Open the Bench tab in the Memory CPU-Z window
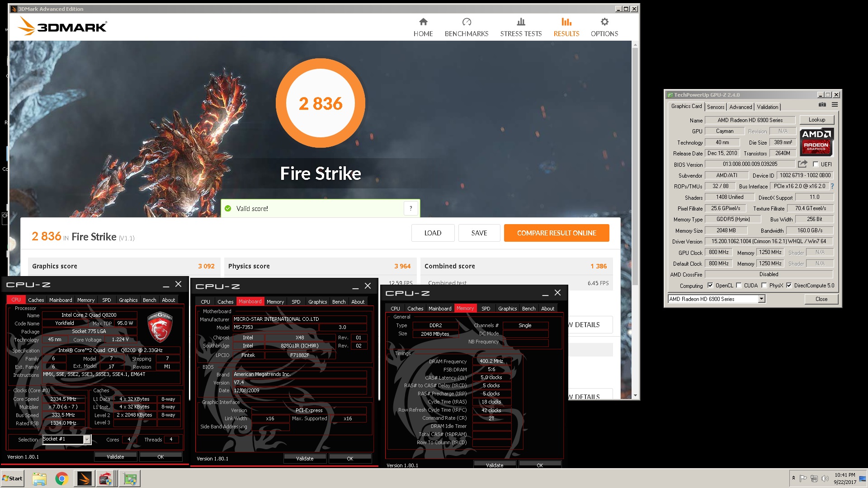The height and width of the screenshot is (488, 868). tap(528, 309)
